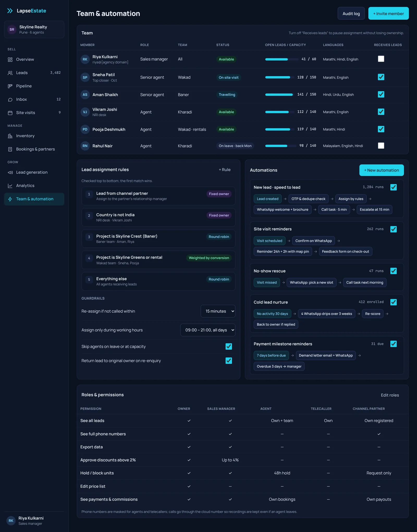Click Rahul Nair's 98 / 140 capacity bar
The image size is (417, 532).
pos(280,146)
